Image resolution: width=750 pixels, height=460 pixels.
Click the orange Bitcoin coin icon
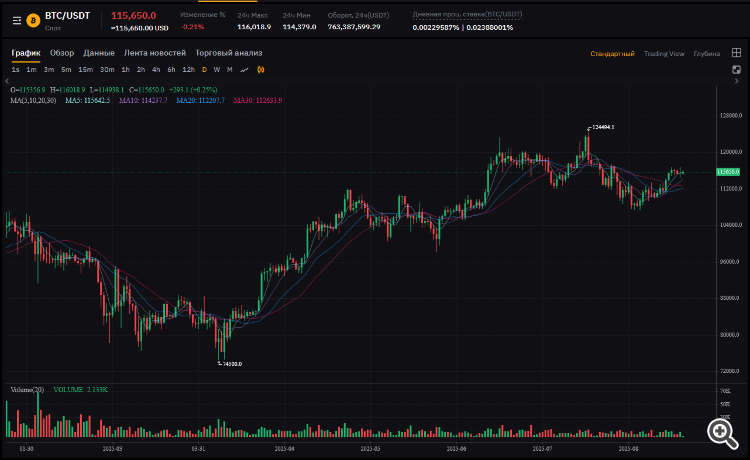click(x=32, y=18)
